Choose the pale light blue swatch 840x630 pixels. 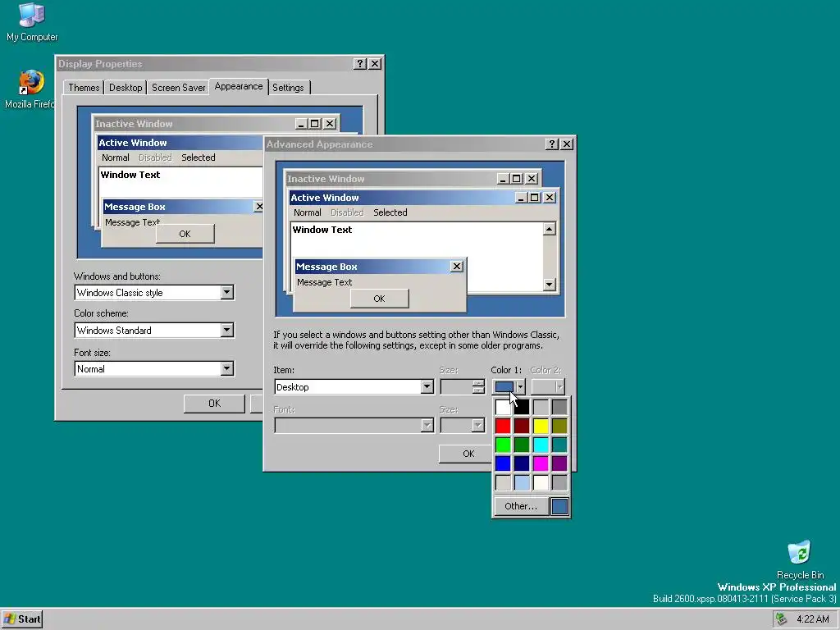tap(521, 482)
